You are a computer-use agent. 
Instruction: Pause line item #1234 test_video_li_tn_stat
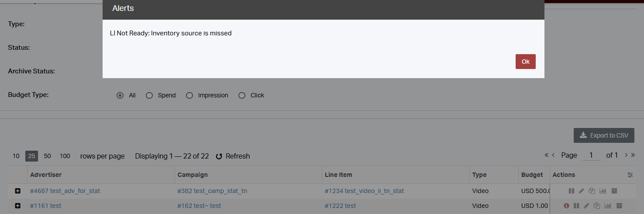[571, 191]
